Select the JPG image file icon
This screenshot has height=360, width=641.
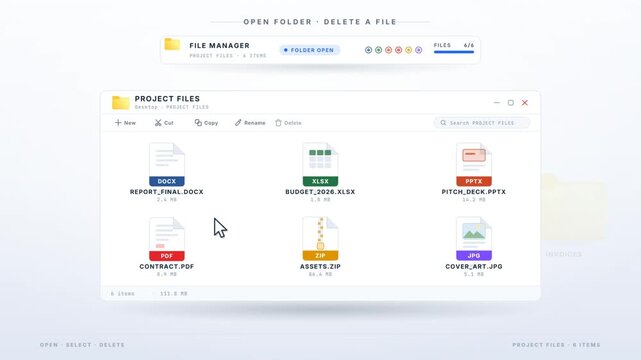[x=474, y=239]
